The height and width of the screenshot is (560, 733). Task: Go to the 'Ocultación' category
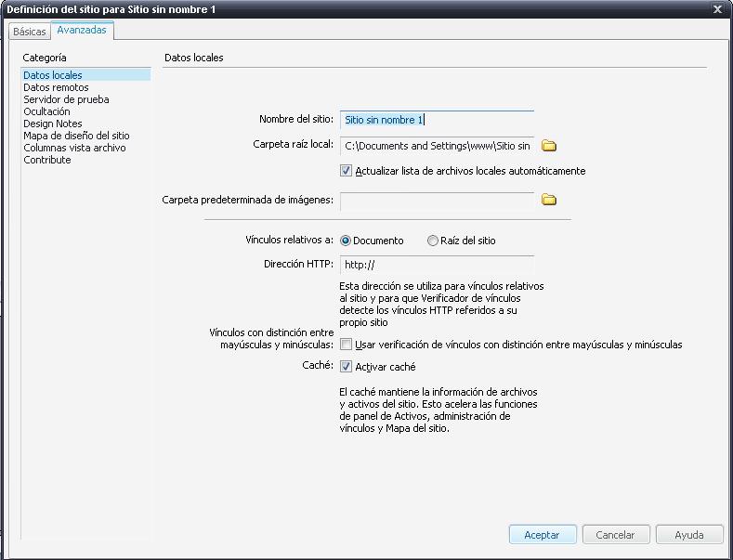pyautogui.click(x=46, y=111)
